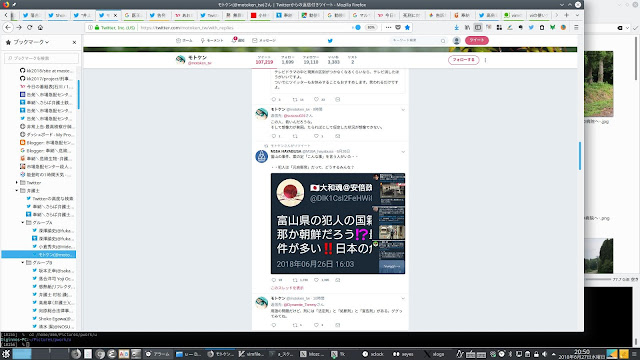Open the Library icon in Firefox toolbar
Image resolution: width=640 pixels, height=360 pixels.
467,27
